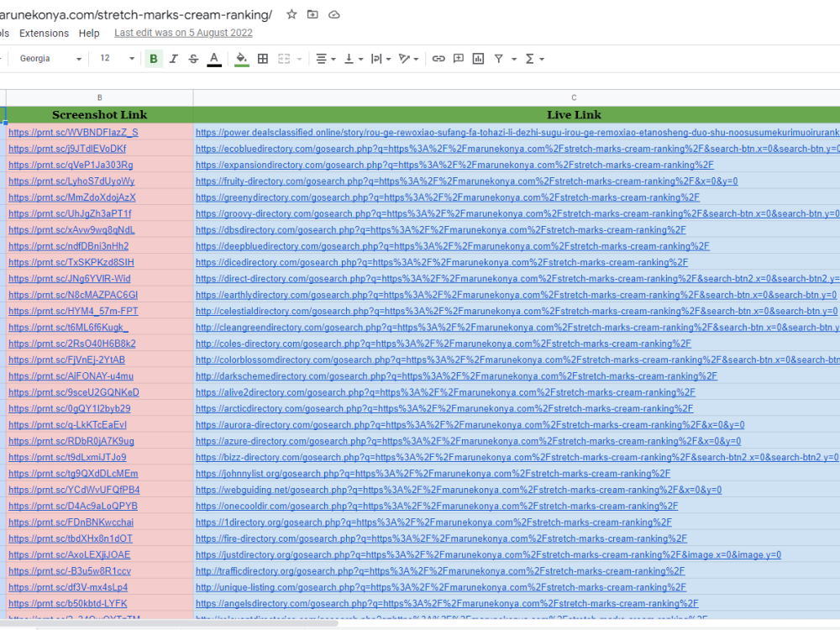Screen dimensions: 840x630
Task: Open the johnnylist.org live link
Action: (x=433, y=474)
